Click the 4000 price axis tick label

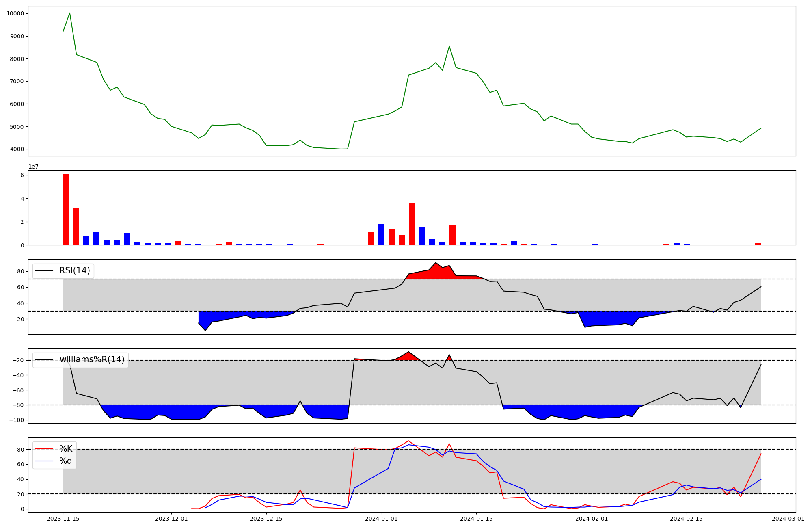[17, 149]
